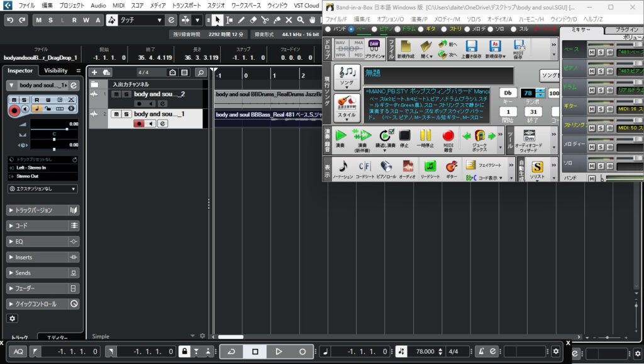Screen dimensions: 644x364
Task: Open the ソング dropdown button
Action: pyautogui.click(x=347, y=77)
